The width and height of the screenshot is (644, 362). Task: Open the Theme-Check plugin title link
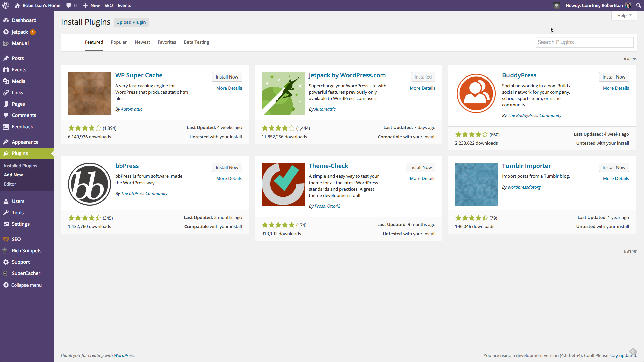point(328,166)
